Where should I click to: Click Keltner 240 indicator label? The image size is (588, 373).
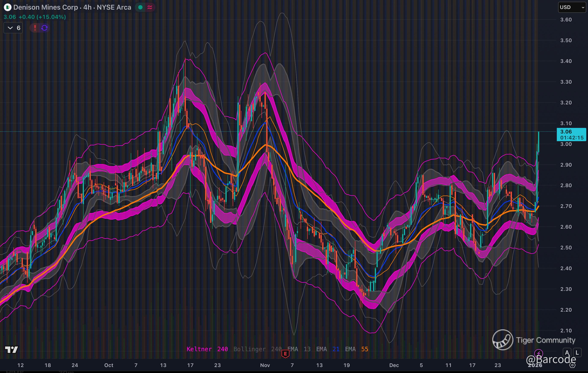(x=207, y=349)
